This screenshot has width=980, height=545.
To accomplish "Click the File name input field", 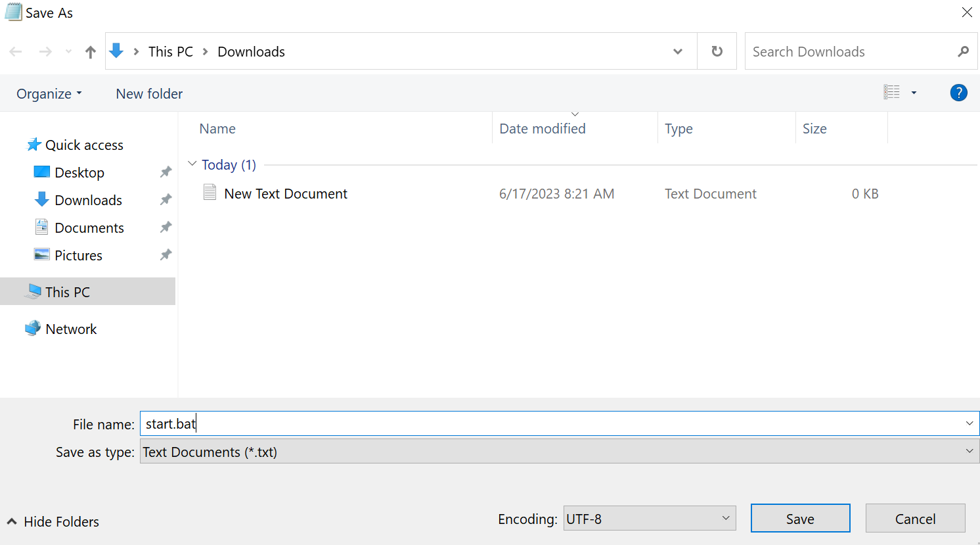I will [552, 424].
